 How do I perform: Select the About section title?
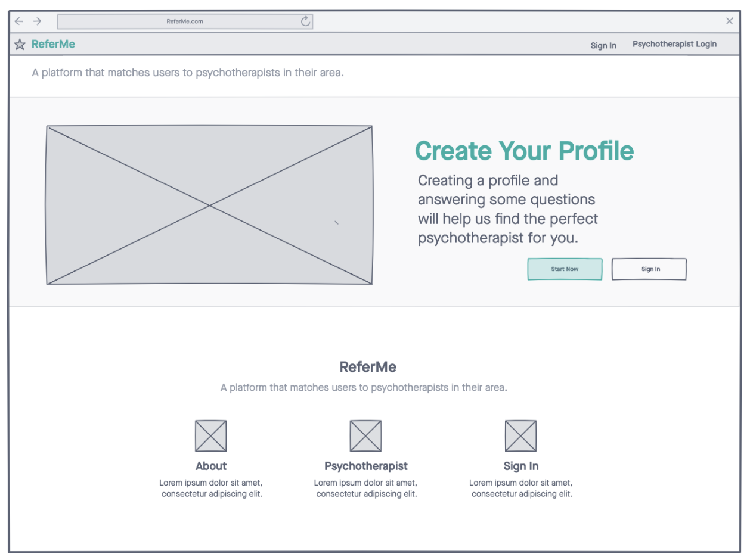tap(211, 466)
